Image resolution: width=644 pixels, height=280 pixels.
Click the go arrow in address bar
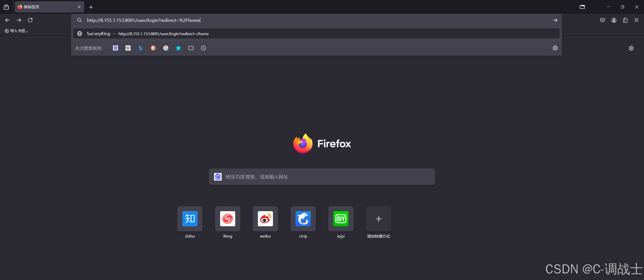click(555, 20)
